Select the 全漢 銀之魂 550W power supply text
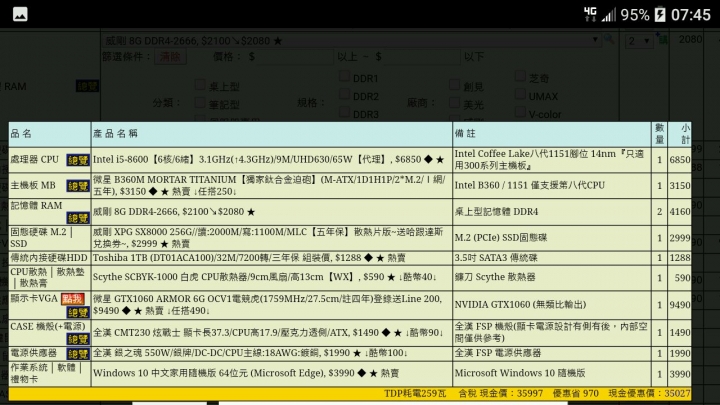 (250, 353)
